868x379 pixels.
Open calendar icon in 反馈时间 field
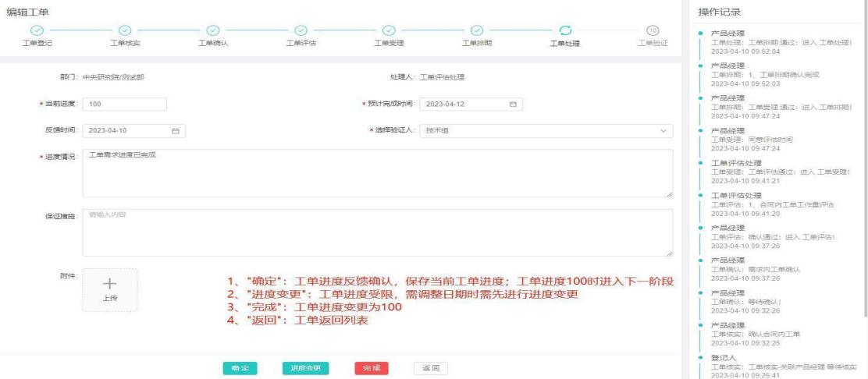[176, 131]
